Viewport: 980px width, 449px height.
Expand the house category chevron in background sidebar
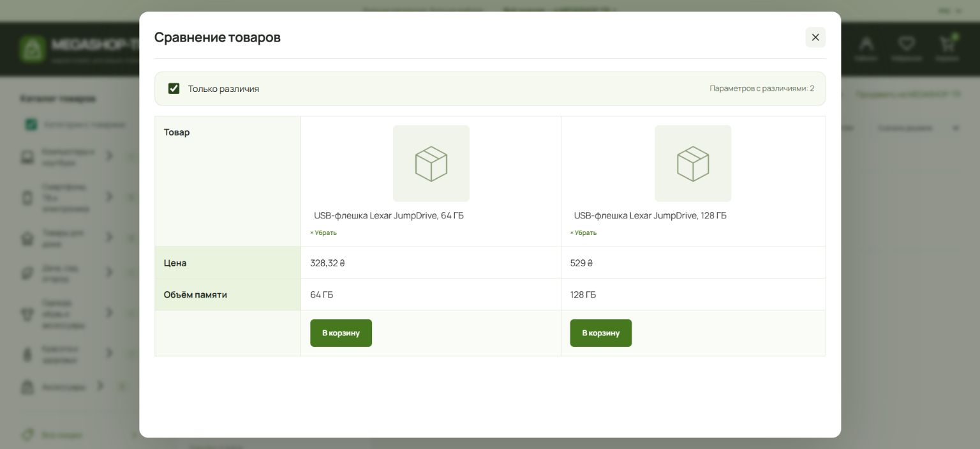[x=109, y=237]
